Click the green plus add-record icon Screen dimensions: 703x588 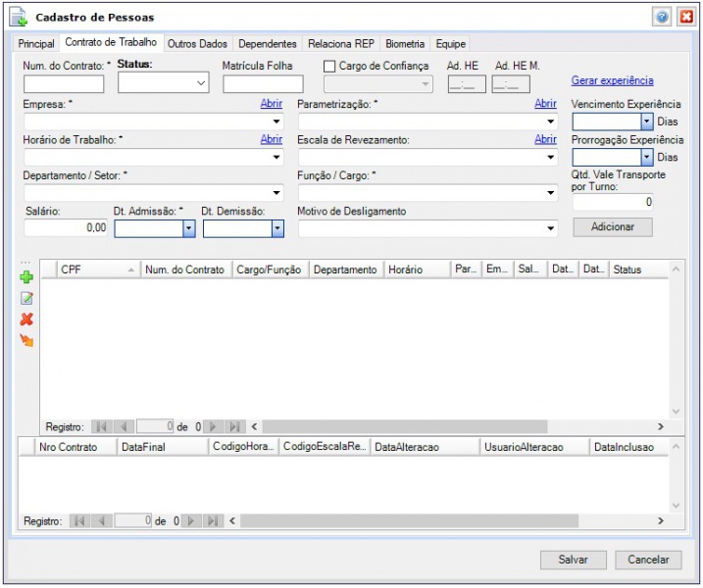(x=26, y=278)
